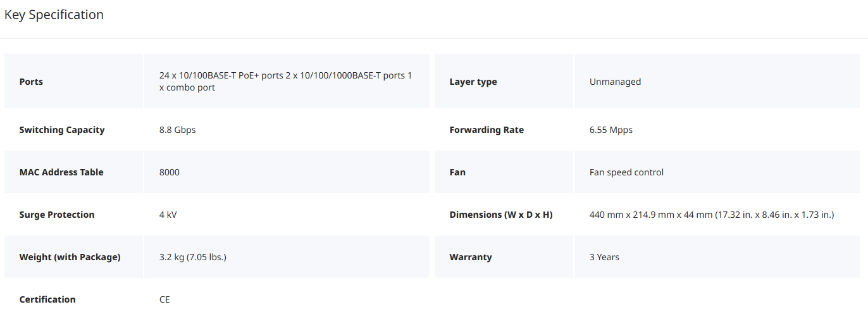
Task: Select the 8.8 Gbps value
Action: tap(177, 130)
